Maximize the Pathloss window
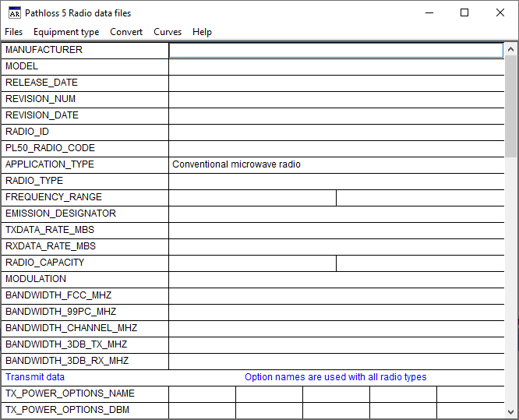Image resolution: width=519 pixels, height=420 pixels. [x=464, y=12]
